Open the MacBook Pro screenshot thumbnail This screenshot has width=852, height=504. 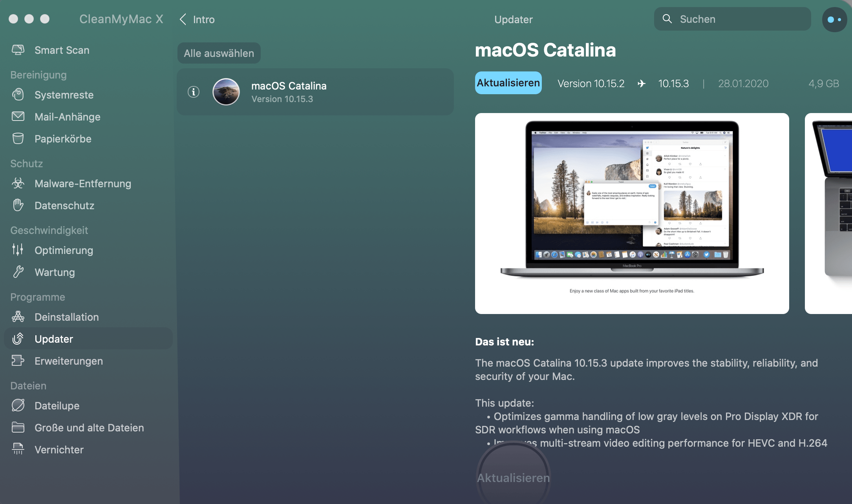click(632, 214)
